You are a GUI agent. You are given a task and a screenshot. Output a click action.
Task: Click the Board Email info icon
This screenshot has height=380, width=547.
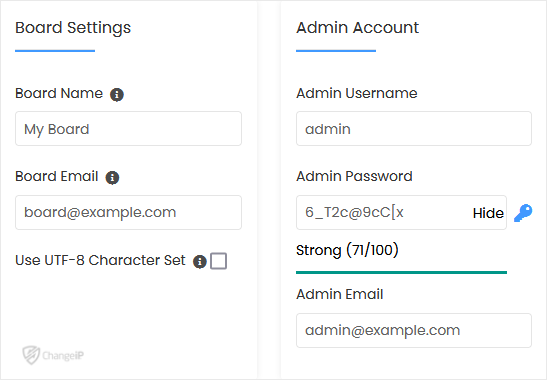click(x=112, y=177)
